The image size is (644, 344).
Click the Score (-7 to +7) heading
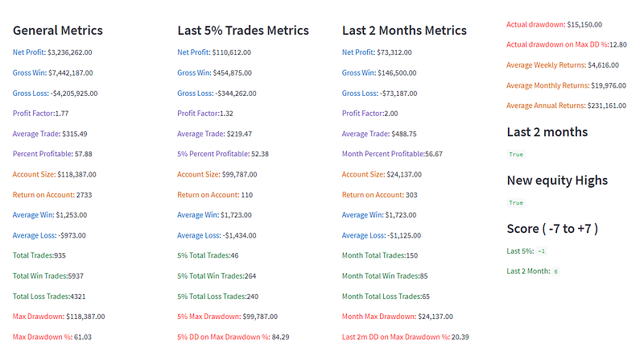(x=552, y=228)
